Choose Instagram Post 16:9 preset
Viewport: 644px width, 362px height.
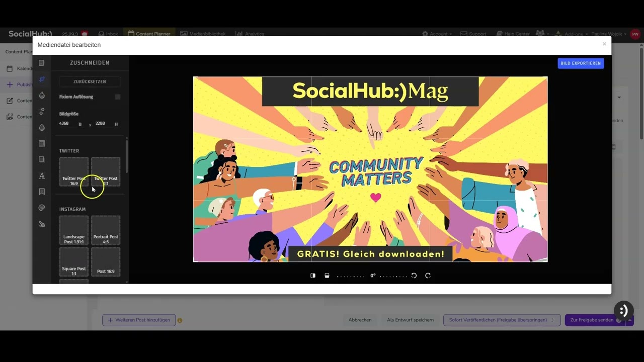click(106, 262)
